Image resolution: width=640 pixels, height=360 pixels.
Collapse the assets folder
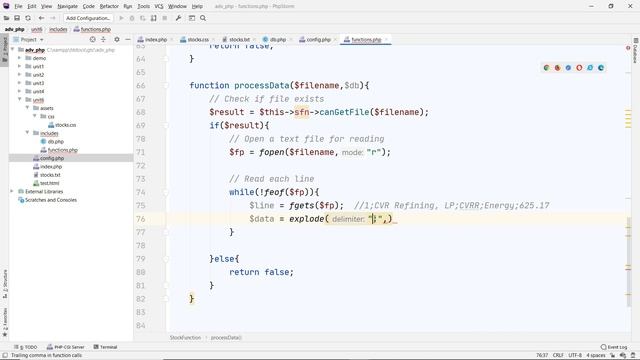tap(27, 108)
